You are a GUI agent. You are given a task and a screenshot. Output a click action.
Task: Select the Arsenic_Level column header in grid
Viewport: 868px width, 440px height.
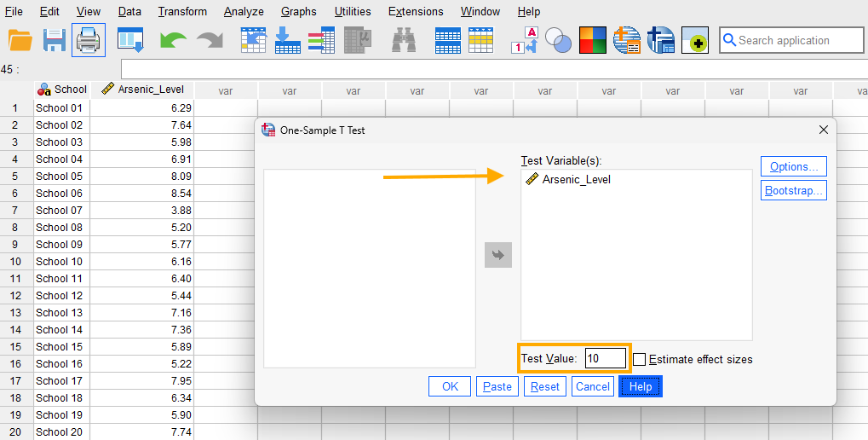coord(142,90)
